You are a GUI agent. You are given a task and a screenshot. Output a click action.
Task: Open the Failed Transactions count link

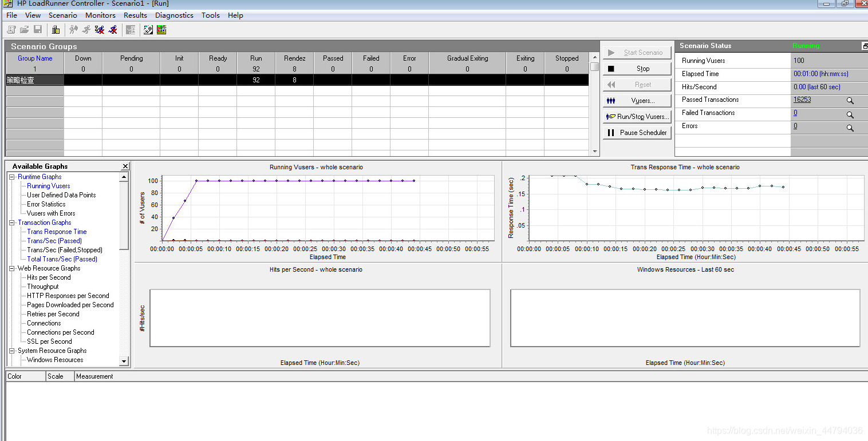click(795, 113)
